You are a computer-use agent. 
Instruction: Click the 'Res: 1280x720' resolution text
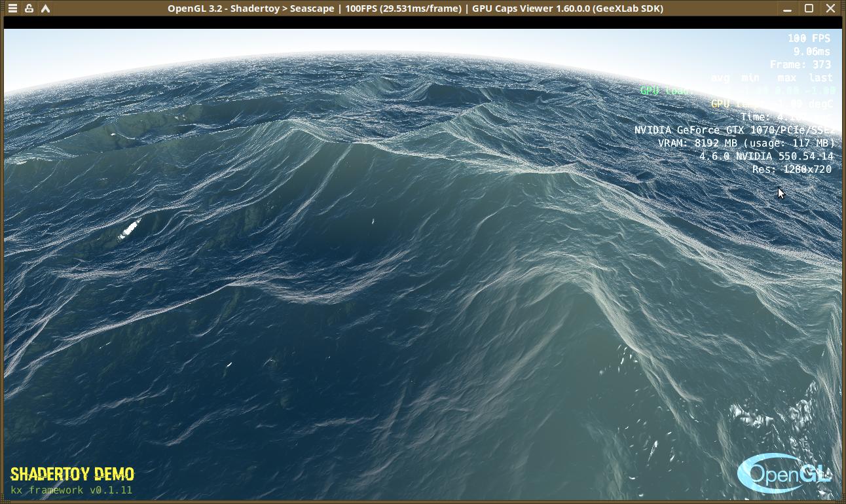tap(792, 169)
